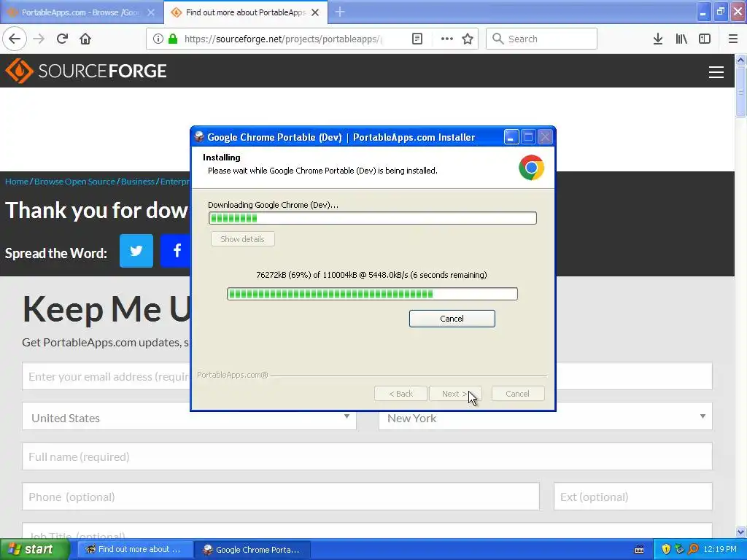Toggle reader view icon in address bar
The width and height of the screenshot is (747, 560).
[x=417, y=39]
